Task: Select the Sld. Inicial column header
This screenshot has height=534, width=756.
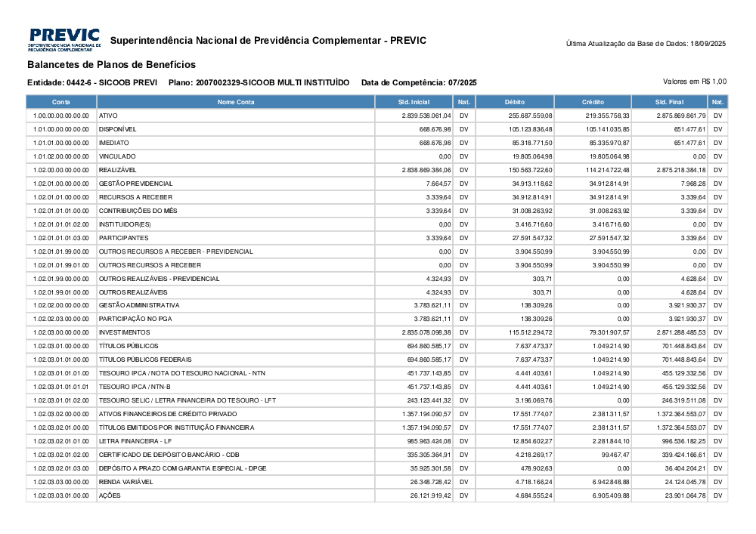Action: [x=414, y=102]
